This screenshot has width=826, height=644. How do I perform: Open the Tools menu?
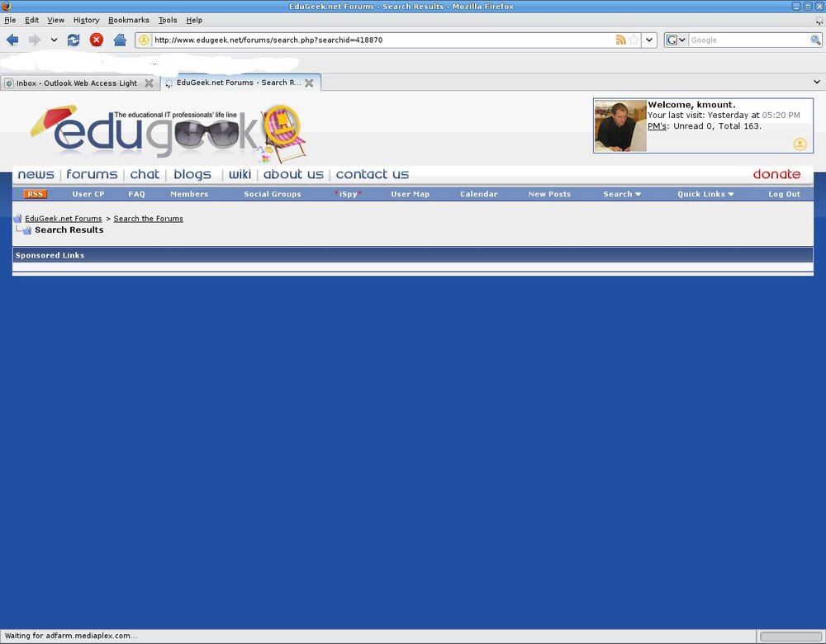(x=168, y=20)
